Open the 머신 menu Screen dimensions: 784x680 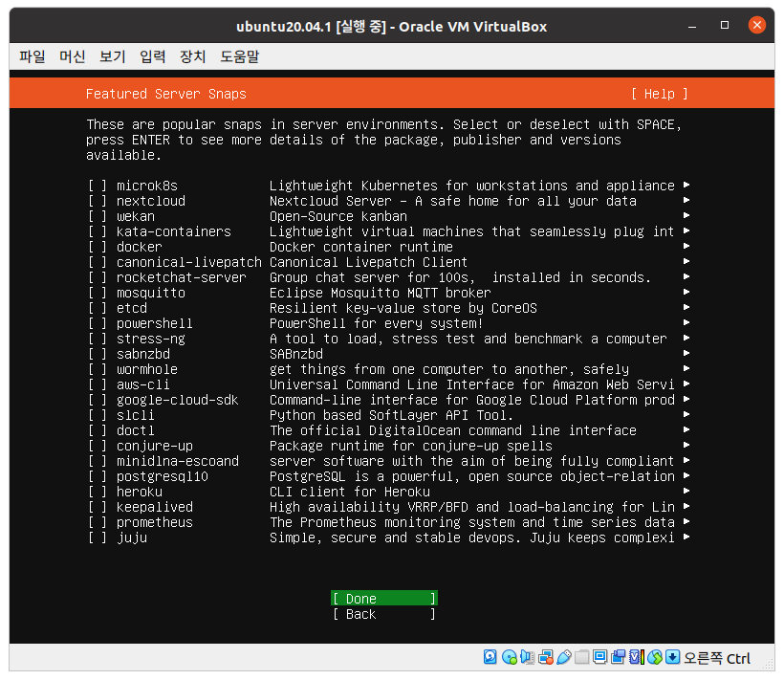coord(72,56)
